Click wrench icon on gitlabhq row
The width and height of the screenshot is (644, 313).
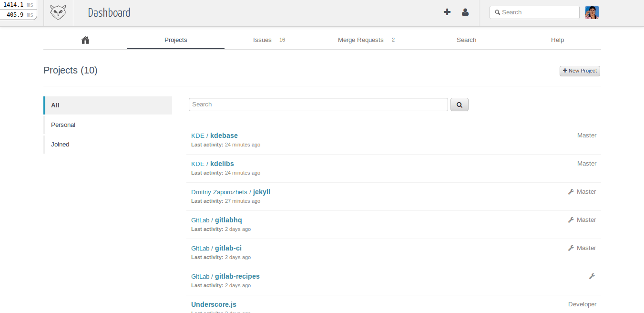571,220
